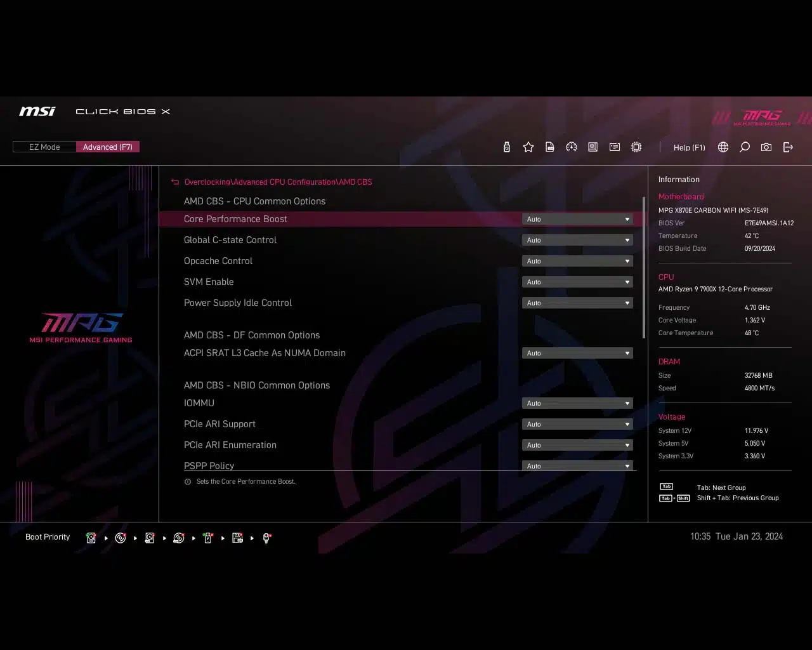This screenshot has height=650, width=812.
Task: Open Core Performance Boost dropdown
Action: (577, 219)
